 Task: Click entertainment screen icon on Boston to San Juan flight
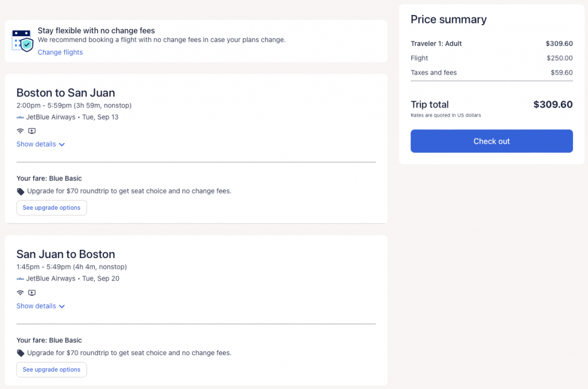pos(32,131)
